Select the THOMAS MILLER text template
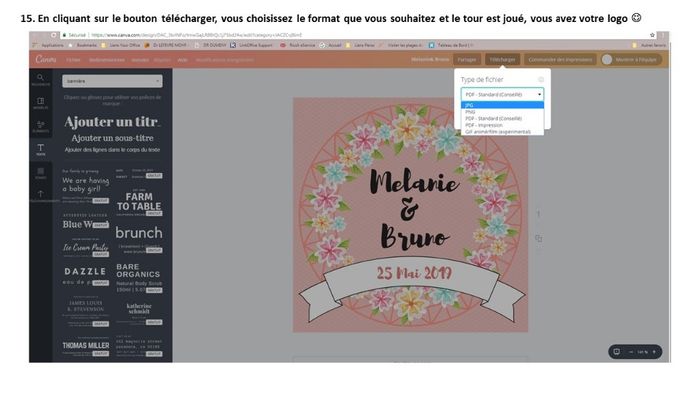 86,346
